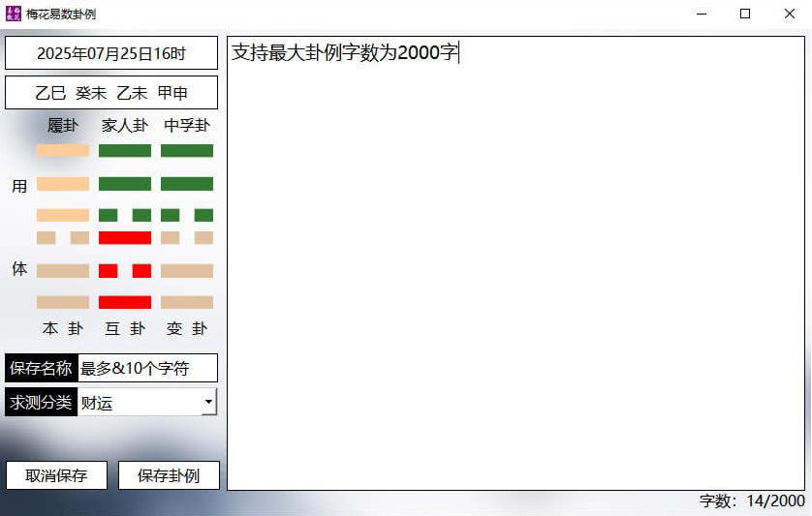
Task: Click the 梅花易数卦例 app icon in title bar
Action: point(13,14)
